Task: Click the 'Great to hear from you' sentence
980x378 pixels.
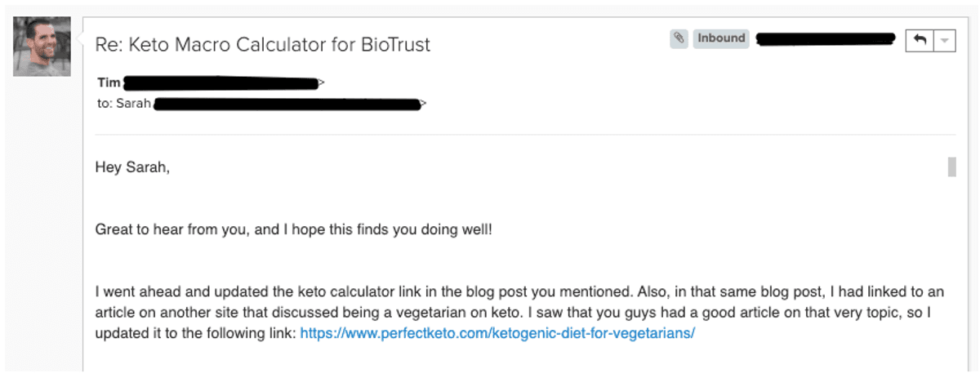Action: tap(294, 228)
